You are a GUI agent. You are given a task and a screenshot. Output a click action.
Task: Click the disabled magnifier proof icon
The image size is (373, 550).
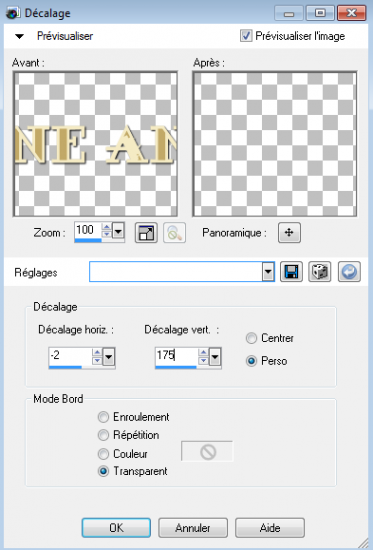click(174, 233)
